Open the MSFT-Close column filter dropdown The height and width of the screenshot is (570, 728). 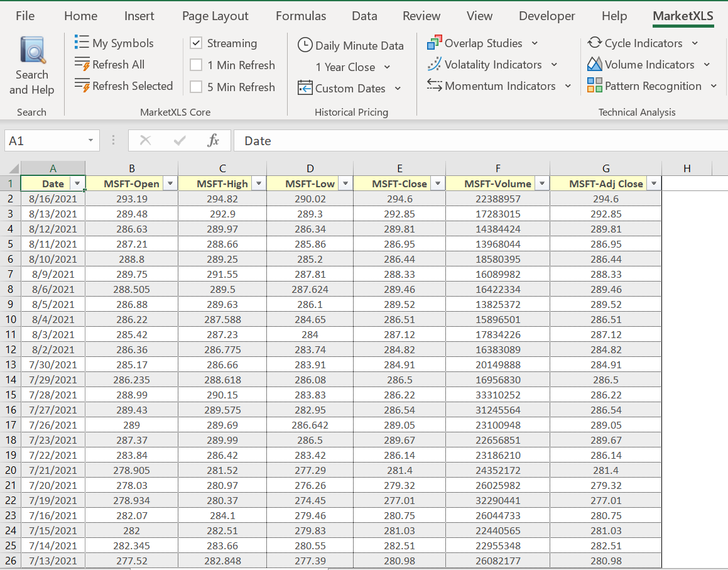pyautogui.click(x=438, y=184)
